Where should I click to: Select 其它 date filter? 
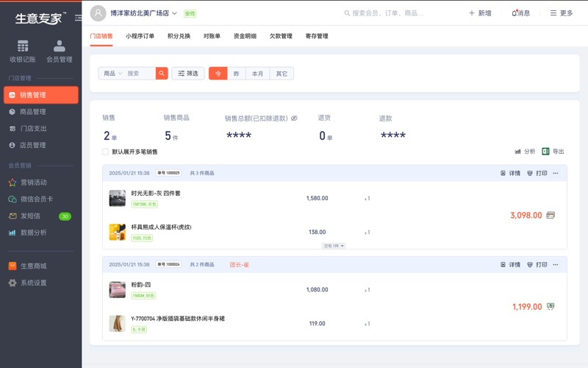[282, 74]
